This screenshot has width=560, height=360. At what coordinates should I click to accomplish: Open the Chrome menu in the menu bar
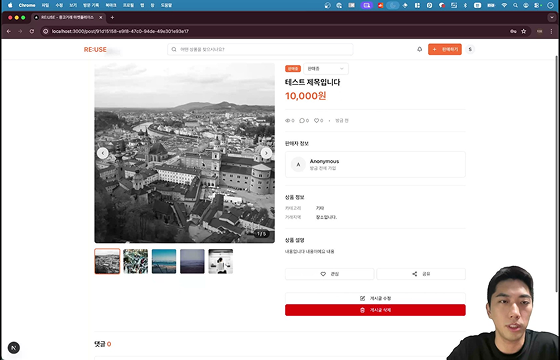tap(27, 5)
